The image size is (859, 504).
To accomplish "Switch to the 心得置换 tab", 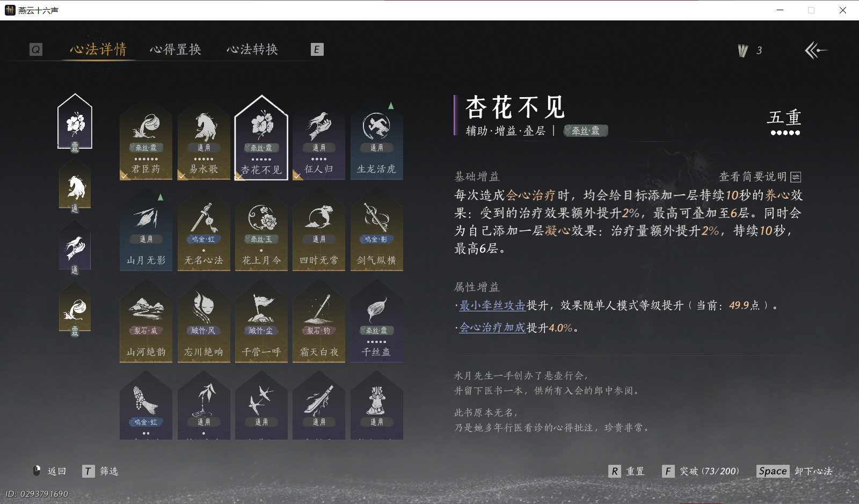I will [x=176, y=49].
